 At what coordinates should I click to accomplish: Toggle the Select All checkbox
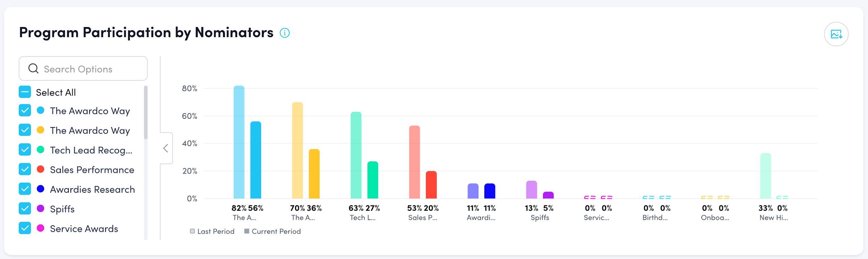25,92
